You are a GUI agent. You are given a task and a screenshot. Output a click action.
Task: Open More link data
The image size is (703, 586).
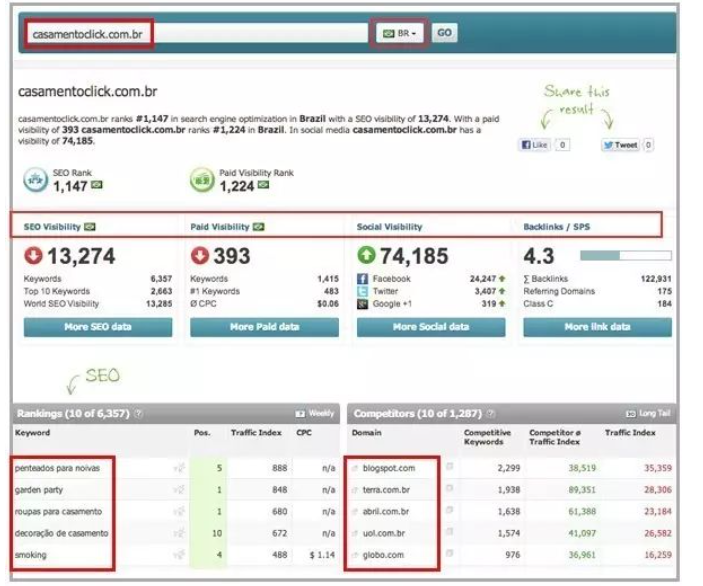(x=598, y=327)
